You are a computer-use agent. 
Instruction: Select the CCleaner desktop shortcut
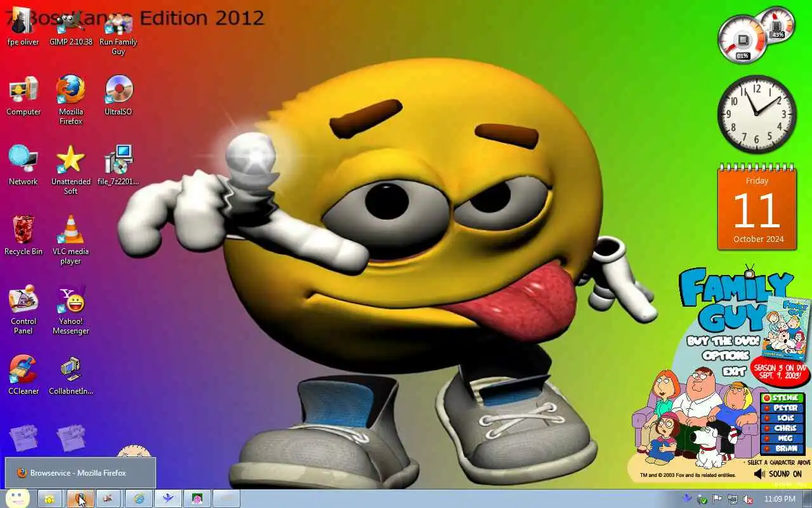coord(23,375)
